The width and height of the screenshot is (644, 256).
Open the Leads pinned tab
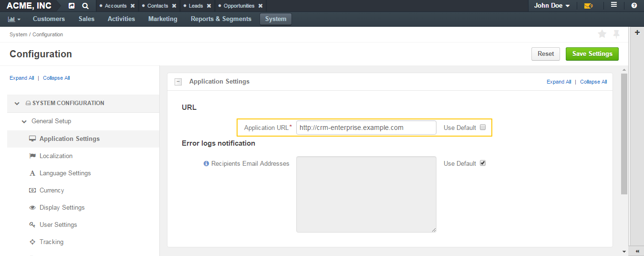click(196, 6)
